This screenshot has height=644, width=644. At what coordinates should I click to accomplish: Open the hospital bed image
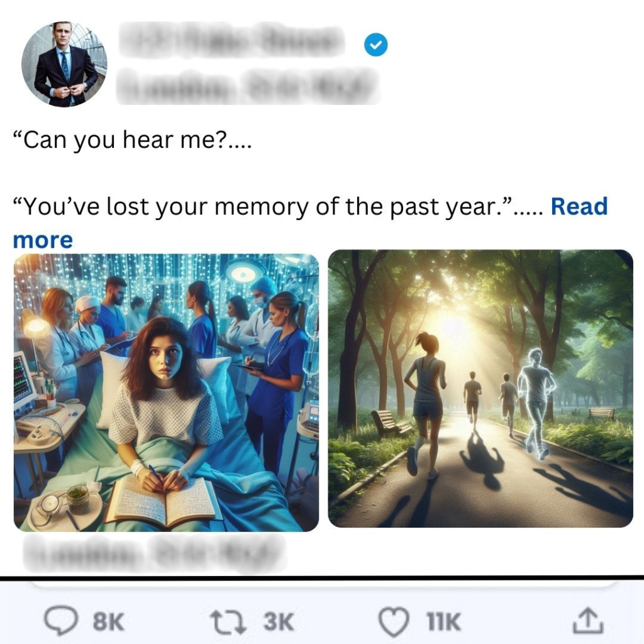coord(166,392)
